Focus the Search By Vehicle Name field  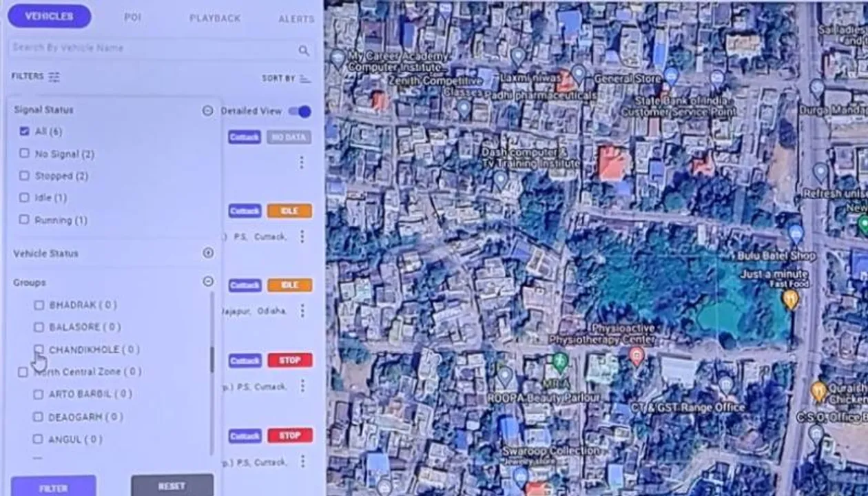pyautogui.click(x=161, y=48)
